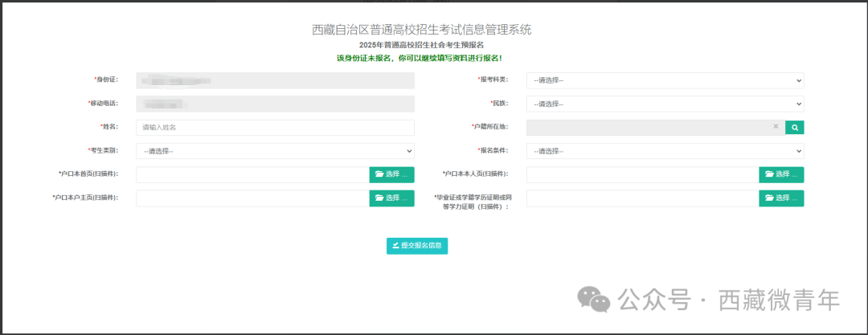Click the 户口本首页 file path box
This screenshot has width=868, height=335.
(x=252, y=174)
